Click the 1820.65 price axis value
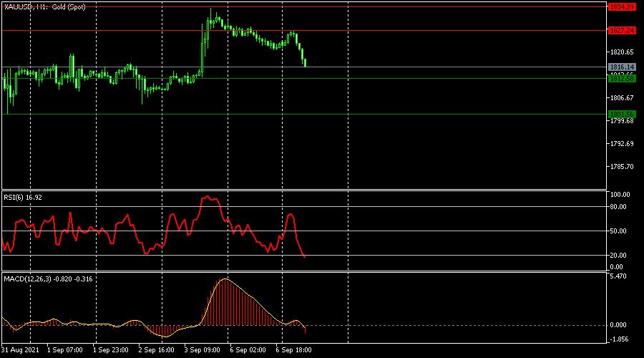 (x=622, y=52)
